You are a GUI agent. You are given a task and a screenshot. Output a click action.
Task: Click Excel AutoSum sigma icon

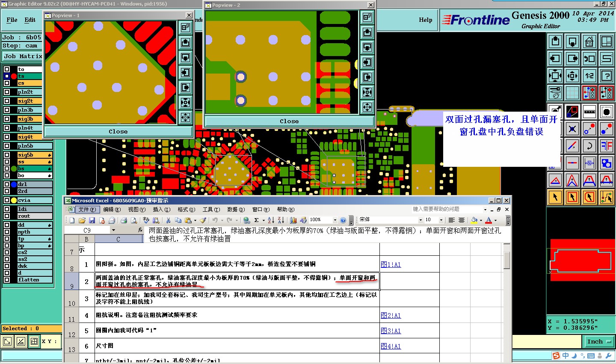256,220
